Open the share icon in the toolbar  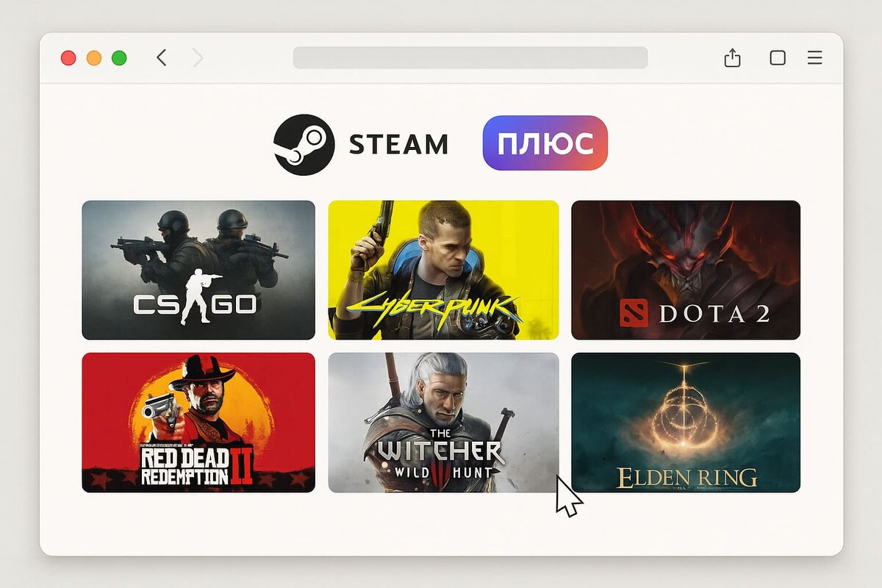point(732,57)
